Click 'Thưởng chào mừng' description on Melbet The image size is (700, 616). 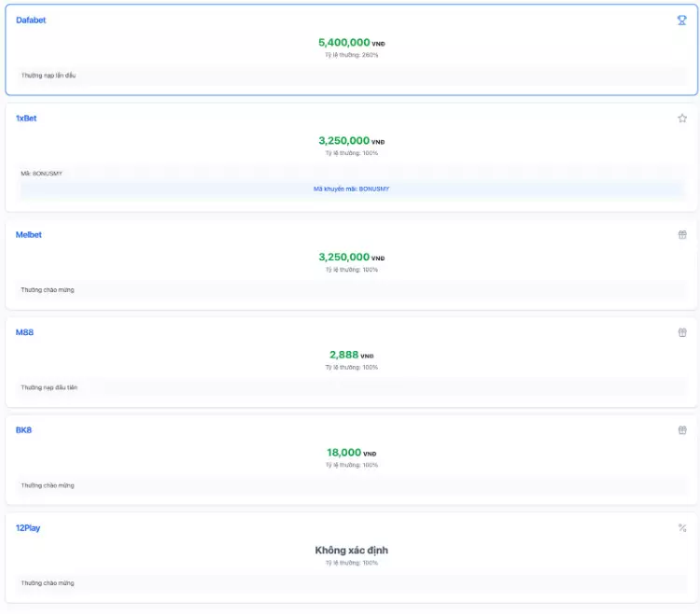point(48,290)
